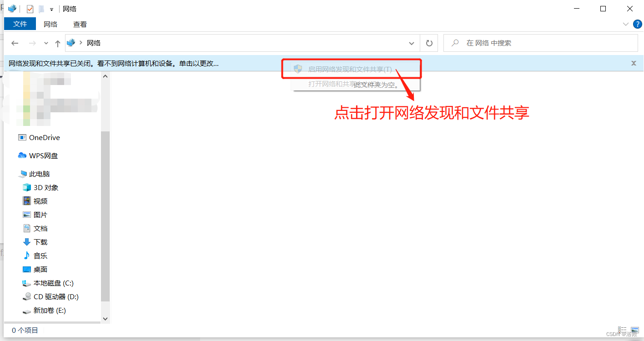Open help with the question mark icon

point(637,24)
